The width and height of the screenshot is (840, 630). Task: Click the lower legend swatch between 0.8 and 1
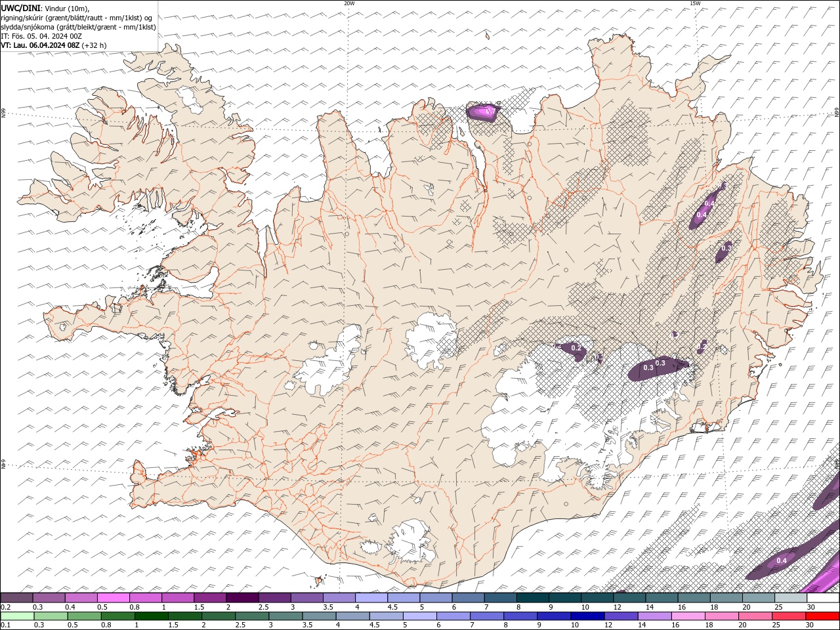pyautogui.click(x=118, y=616)
